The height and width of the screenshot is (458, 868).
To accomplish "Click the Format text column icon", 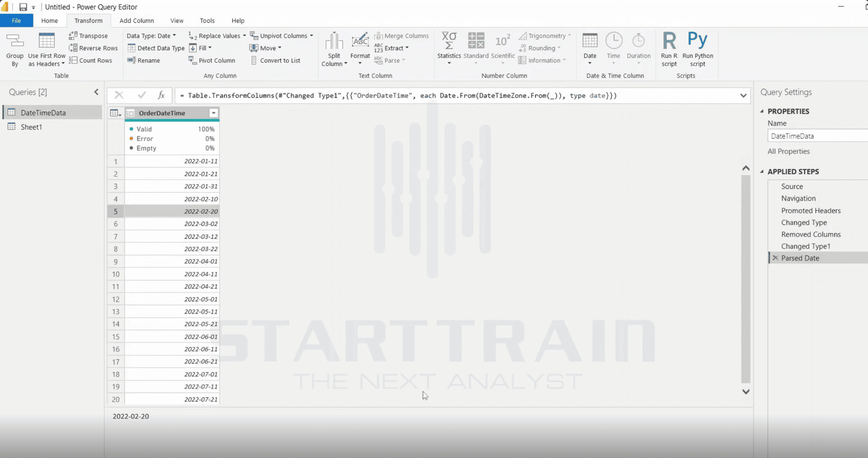I will [x=360, y=41].
